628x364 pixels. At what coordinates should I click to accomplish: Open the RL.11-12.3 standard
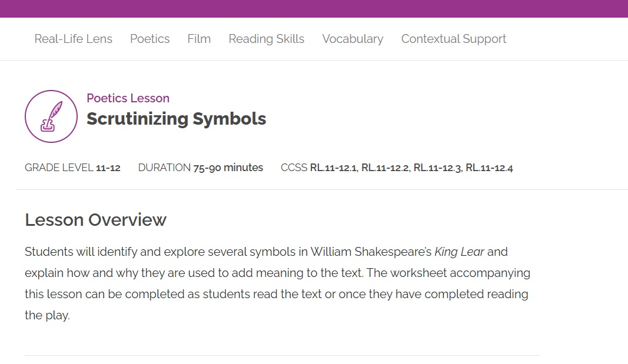click(437, 168)
